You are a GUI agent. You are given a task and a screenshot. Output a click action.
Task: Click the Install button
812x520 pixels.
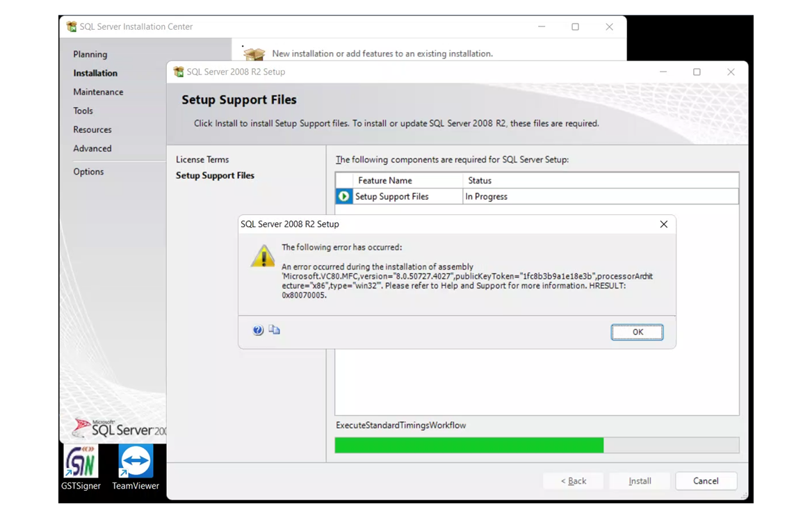(640, 481)
